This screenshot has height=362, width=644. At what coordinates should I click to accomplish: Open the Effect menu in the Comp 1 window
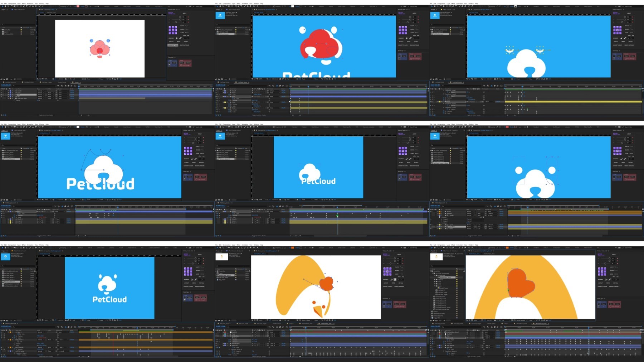tap(24, 4)
